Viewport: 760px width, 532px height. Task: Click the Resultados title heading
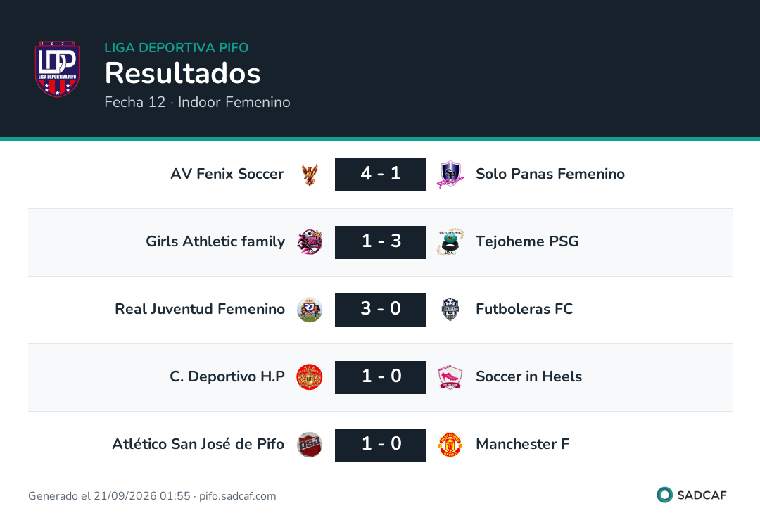[183, 73]
